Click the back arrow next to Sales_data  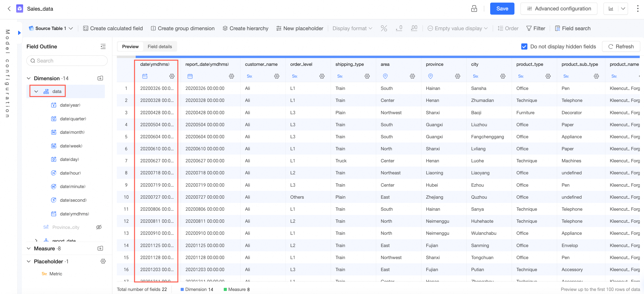(9, 9)
